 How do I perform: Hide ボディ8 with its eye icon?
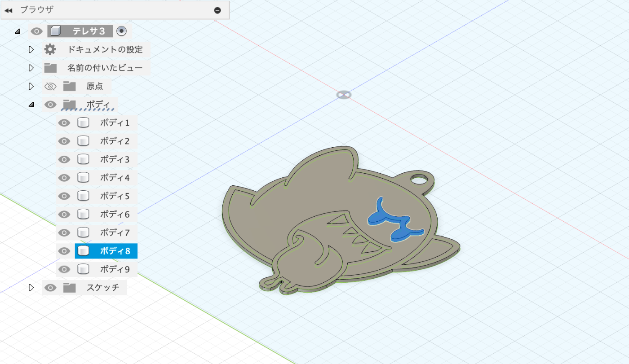click(x=64, y=251)
